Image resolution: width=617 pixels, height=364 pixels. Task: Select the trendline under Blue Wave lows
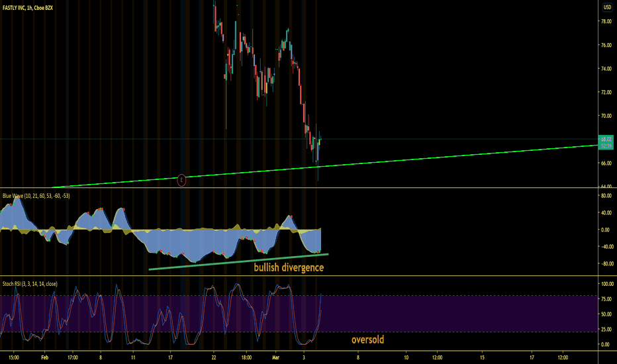point(238,261)
